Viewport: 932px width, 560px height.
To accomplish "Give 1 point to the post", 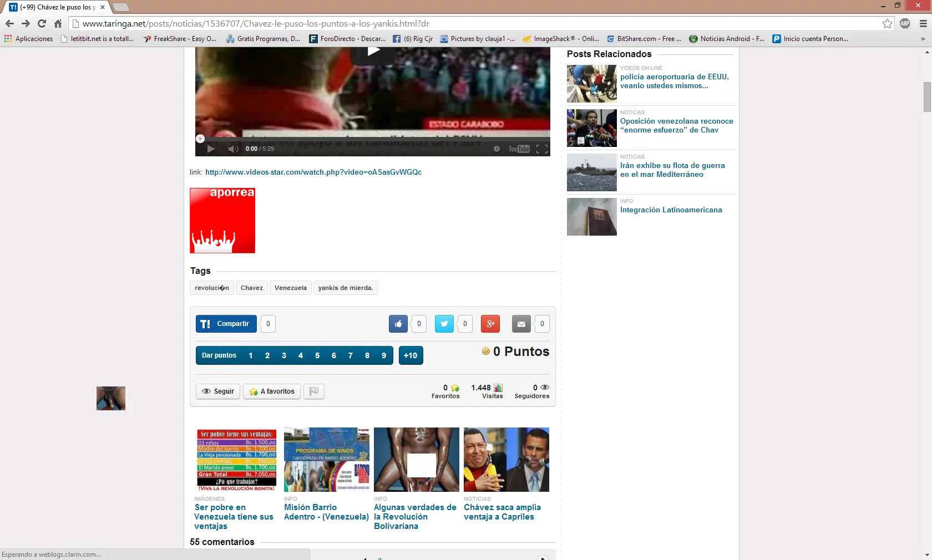I will (x=251, y=355).
